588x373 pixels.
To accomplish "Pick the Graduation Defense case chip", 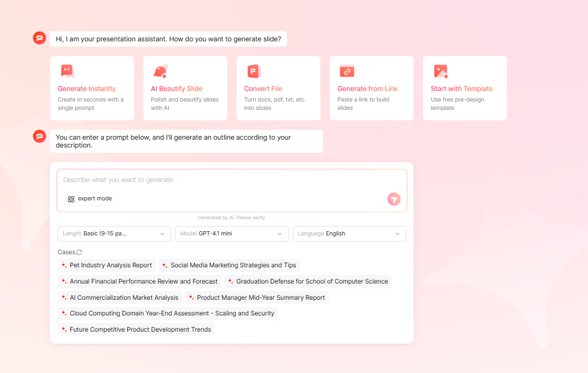I will (x=308, y=281).
